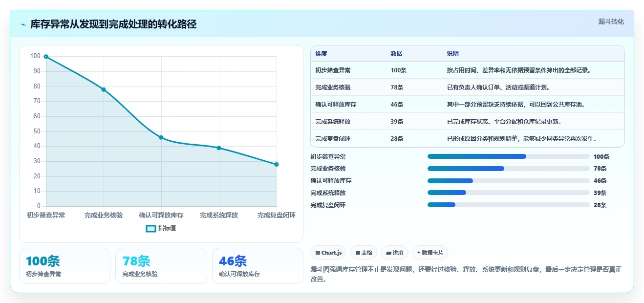Click the 说明 column header
The width and height of the screenshot is (644, 303).
click(453, 54)
